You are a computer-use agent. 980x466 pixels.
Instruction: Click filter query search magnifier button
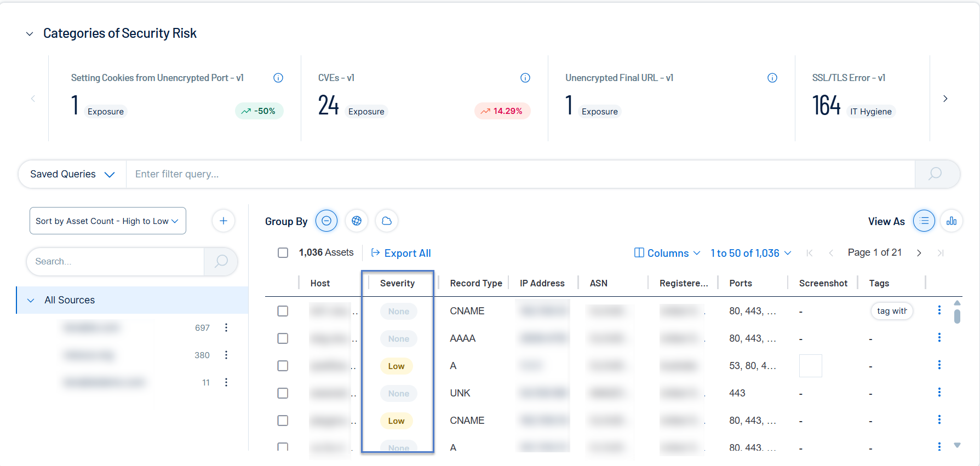pos(935,174)
